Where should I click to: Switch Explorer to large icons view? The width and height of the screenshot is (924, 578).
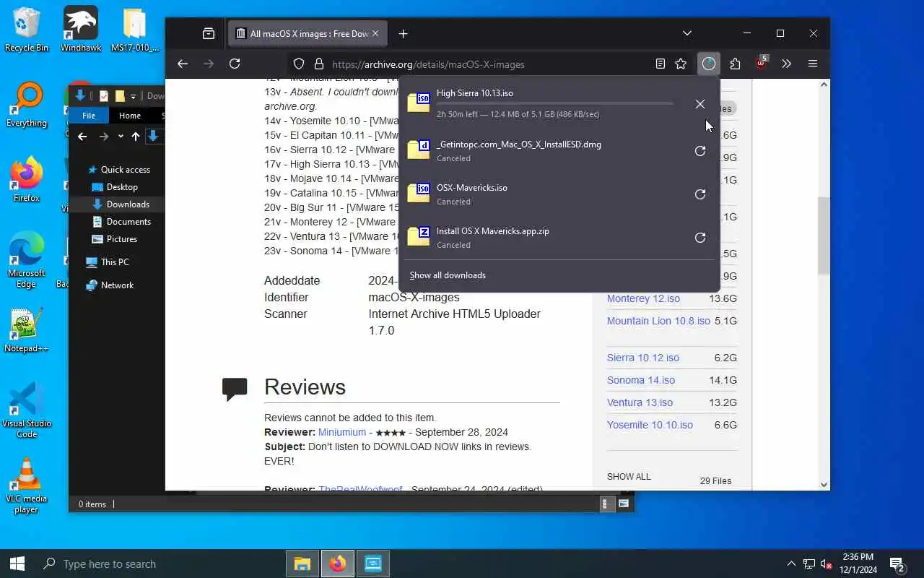[x=624, y=504]
